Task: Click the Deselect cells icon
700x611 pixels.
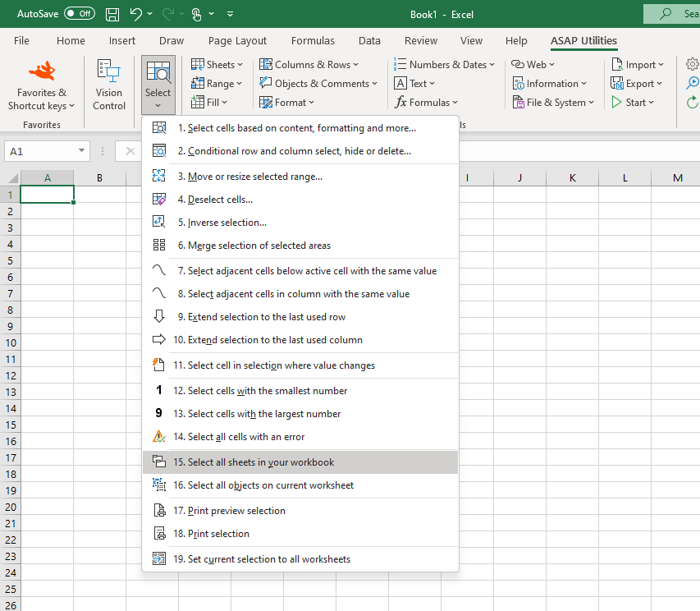Action: coord(159,200)
